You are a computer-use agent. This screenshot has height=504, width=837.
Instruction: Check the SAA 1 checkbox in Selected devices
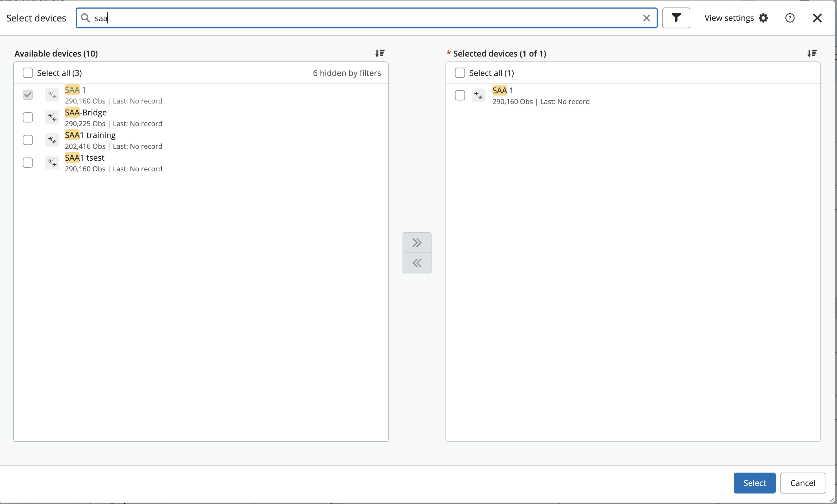pyautogui.click(x=460, y=95)
